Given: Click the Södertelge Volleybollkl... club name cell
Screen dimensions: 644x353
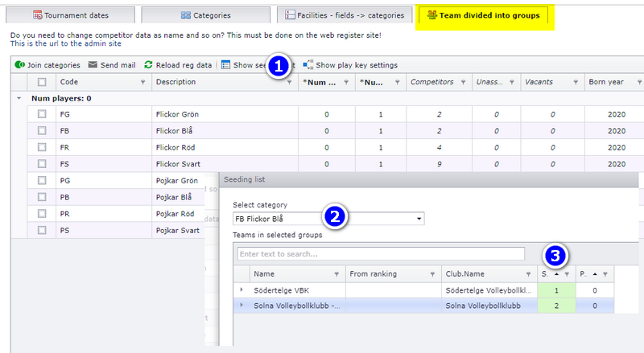Looking at the screenshot, I should tap(489, 290).
